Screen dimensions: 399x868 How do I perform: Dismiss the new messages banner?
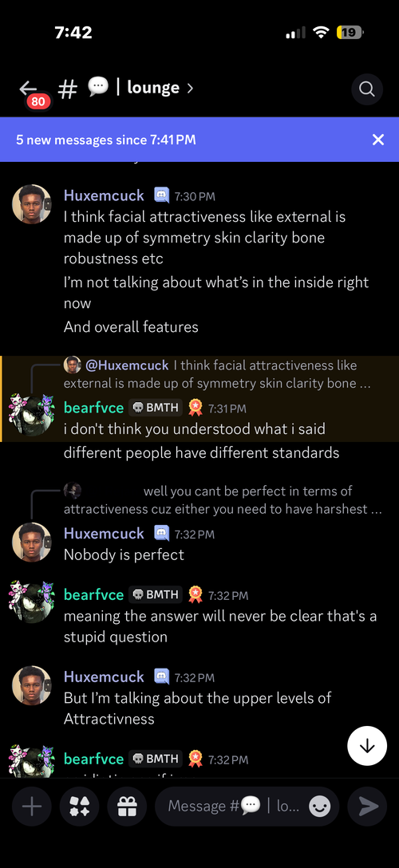(378, 140)
